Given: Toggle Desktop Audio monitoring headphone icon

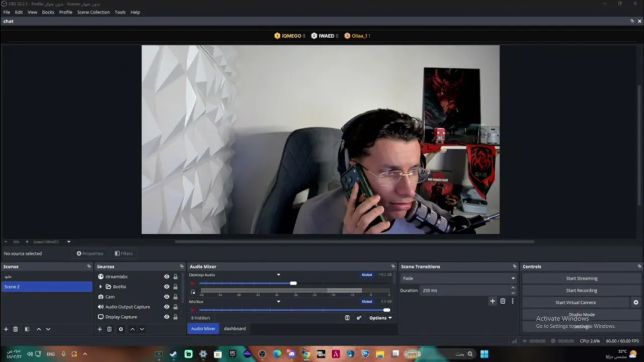Looking at the screenshot, I should [x=193, y=292].
